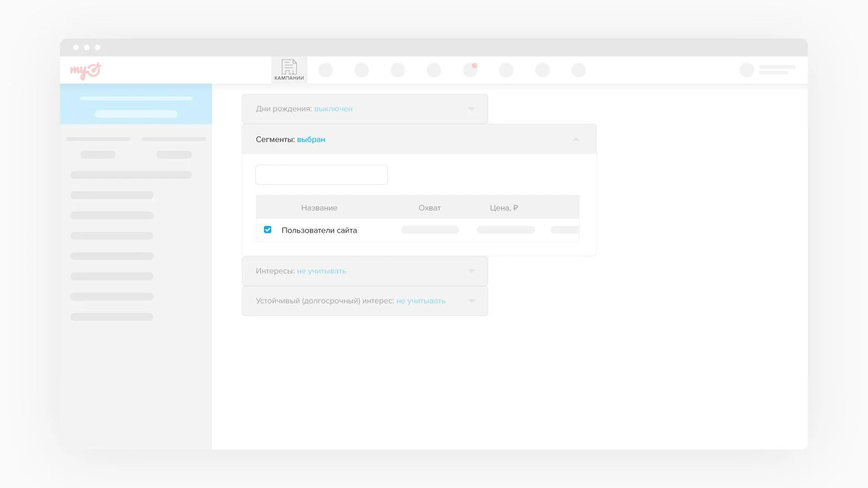Open the user avatar in top-right corner
The image size is (868, 488).
click(x=747, y=70)
